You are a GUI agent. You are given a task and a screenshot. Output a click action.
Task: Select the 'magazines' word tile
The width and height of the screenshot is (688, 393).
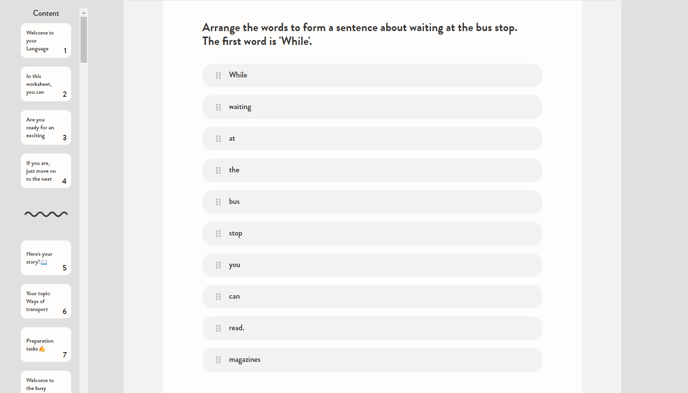(372, 360)
